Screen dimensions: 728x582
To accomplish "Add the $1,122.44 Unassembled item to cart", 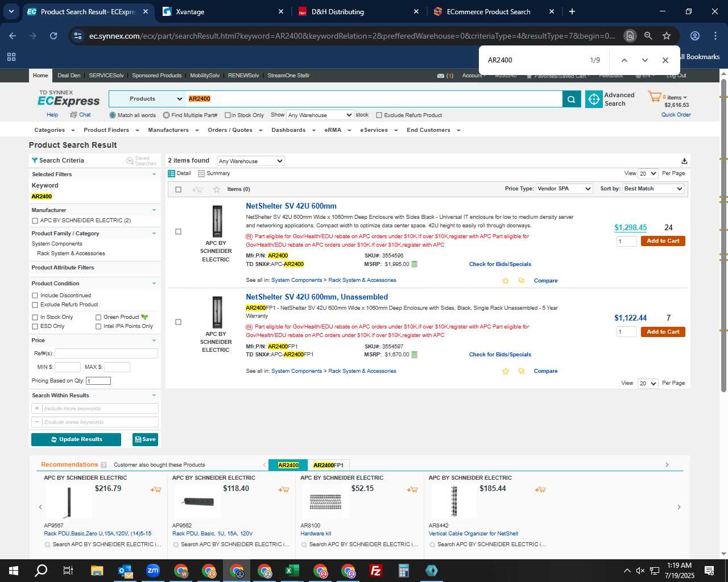I will click(663, 332).
